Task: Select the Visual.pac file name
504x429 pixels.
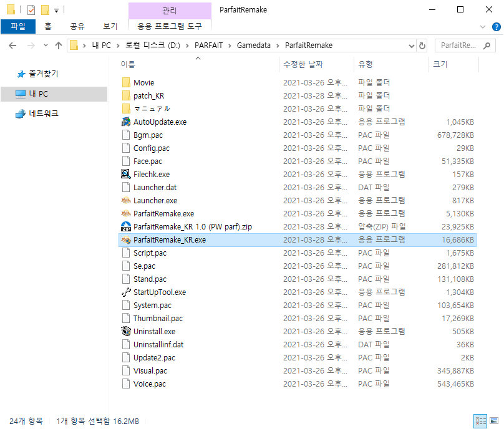Action: pos(150,371)
